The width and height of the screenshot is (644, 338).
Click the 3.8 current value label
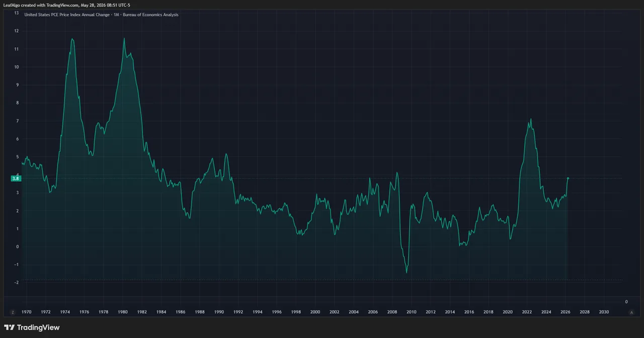pyautogui.click(x=15, y=178)
